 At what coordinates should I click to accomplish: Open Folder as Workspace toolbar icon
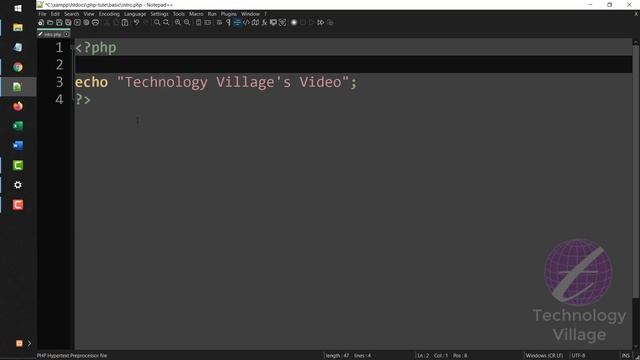click(273, 22)
